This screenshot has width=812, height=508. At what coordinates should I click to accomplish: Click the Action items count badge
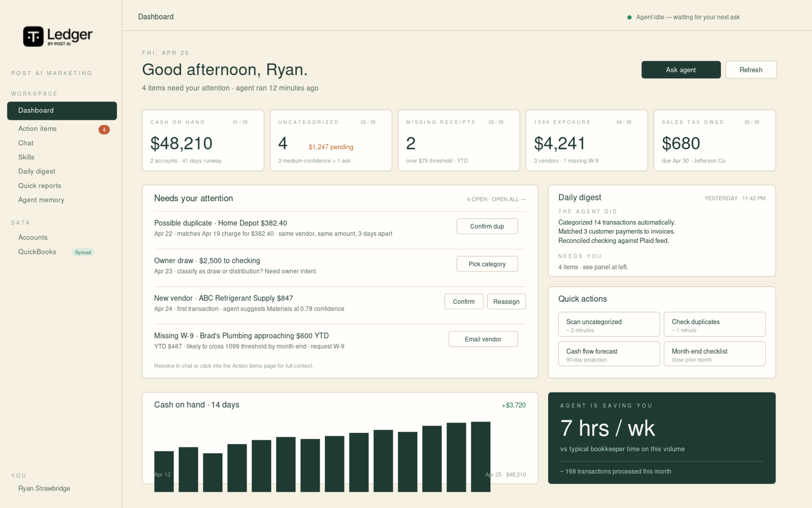click(x=104, y=130)
